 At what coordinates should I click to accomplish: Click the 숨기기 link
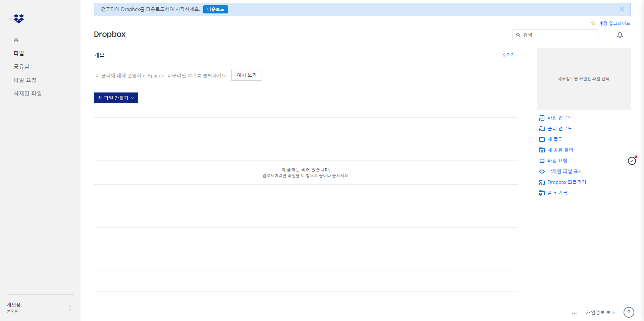click(x=509, y=55)
